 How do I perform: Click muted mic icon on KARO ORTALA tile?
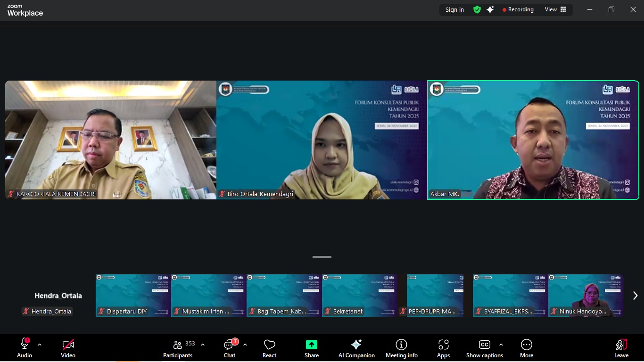coord(11,194)
